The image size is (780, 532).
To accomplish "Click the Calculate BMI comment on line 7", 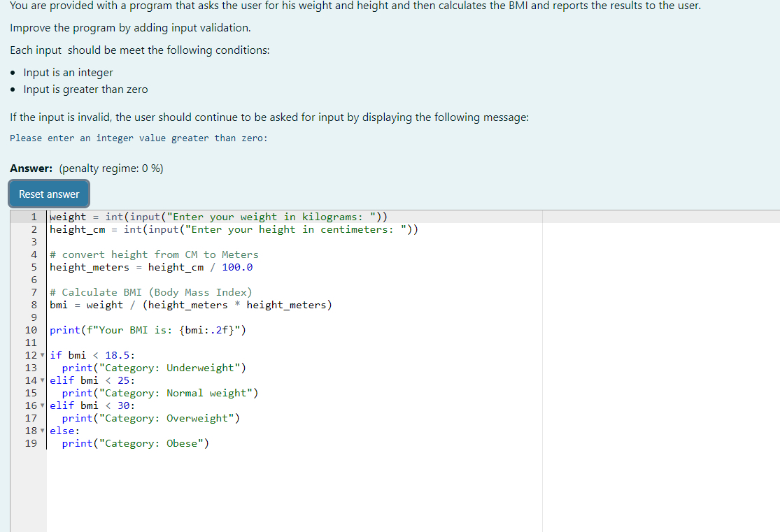I will point(150,292).
